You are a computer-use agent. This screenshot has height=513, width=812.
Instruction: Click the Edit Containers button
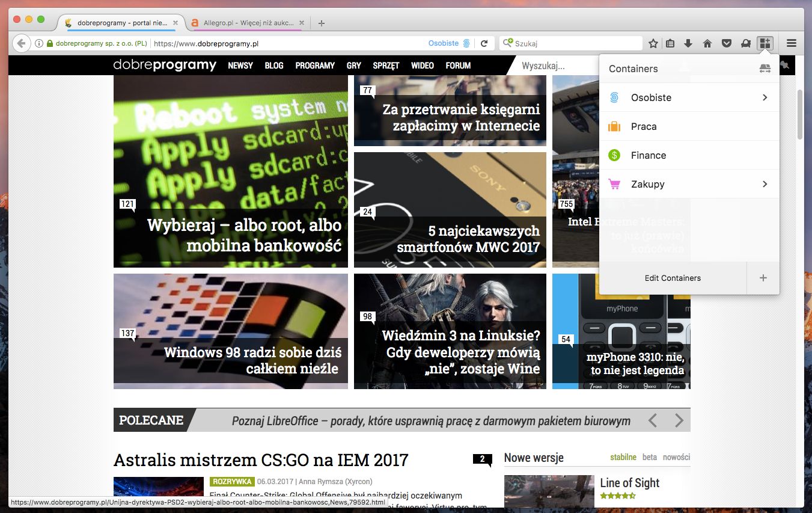[x=673, y=278]
